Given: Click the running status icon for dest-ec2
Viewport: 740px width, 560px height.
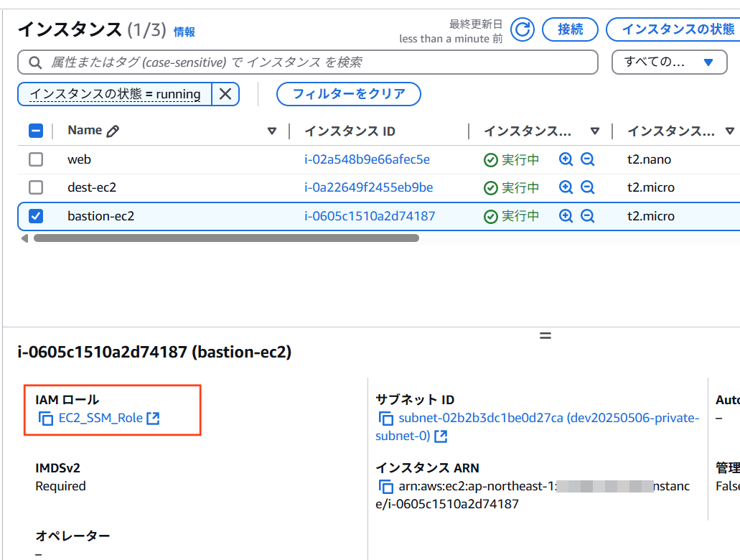Looking at the screenshot, I should coord(491,188).
